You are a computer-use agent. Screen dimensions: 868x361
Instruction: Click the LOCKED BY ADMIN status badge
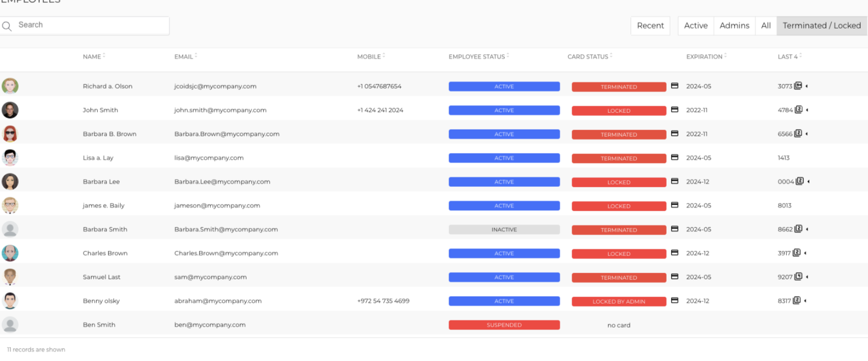619,301
